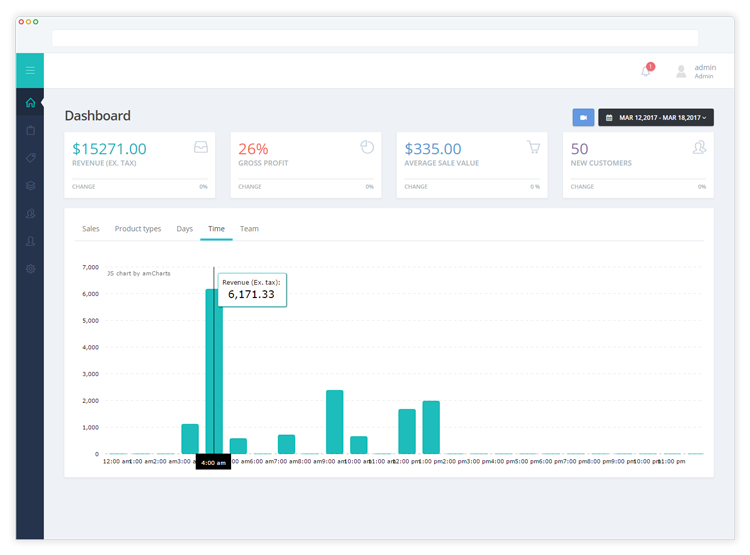
Task: Click the $335.00 average sale value
Action: (x=433, y=149)
